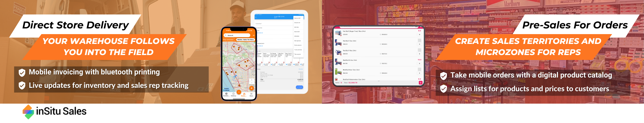644x123 pixels.
Task: Click the 10.0 quantity for Red Bull 8.4oz
Action: point(419,60)
